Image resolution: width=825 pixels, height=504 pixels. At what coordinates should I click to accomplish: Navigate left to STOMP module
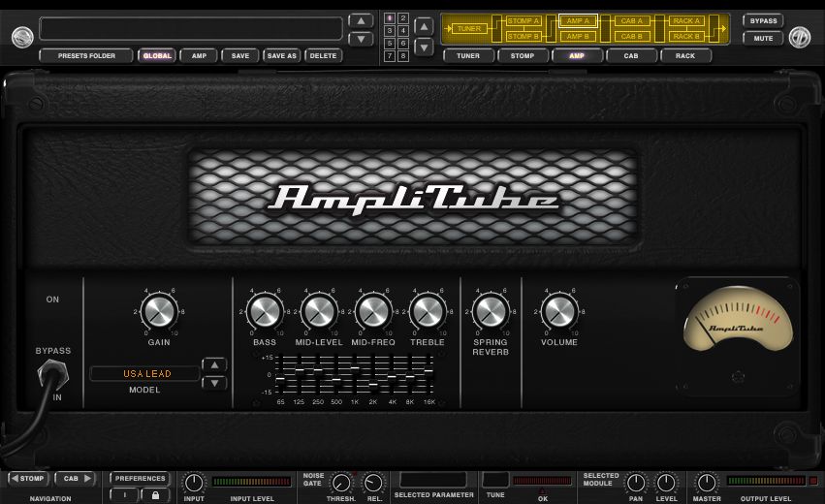pos(28,478)
